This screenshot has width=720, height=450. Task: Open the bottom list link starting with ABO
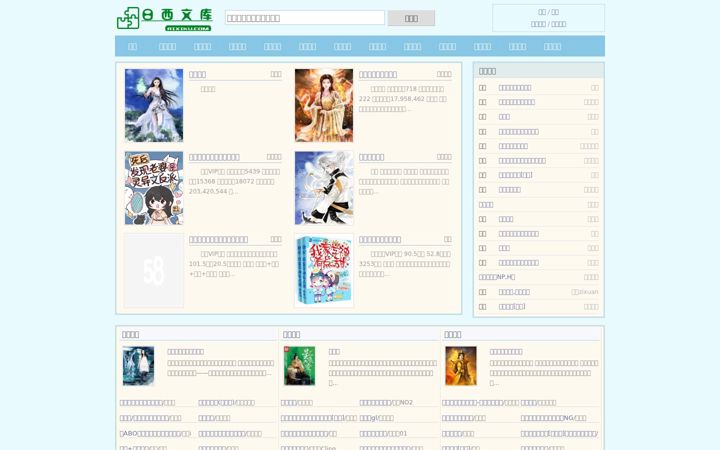(x=155, y=433)
